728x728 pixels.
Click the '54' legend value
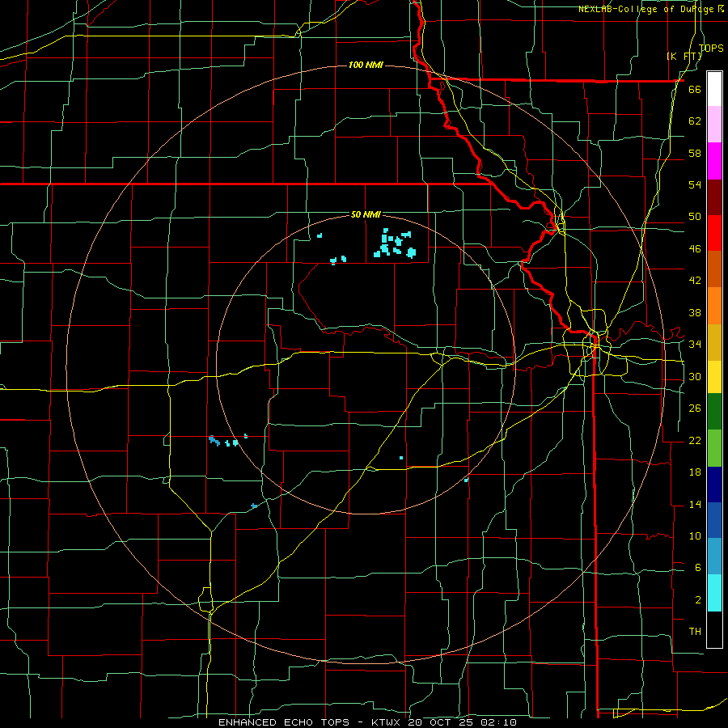tap(695, 184)
